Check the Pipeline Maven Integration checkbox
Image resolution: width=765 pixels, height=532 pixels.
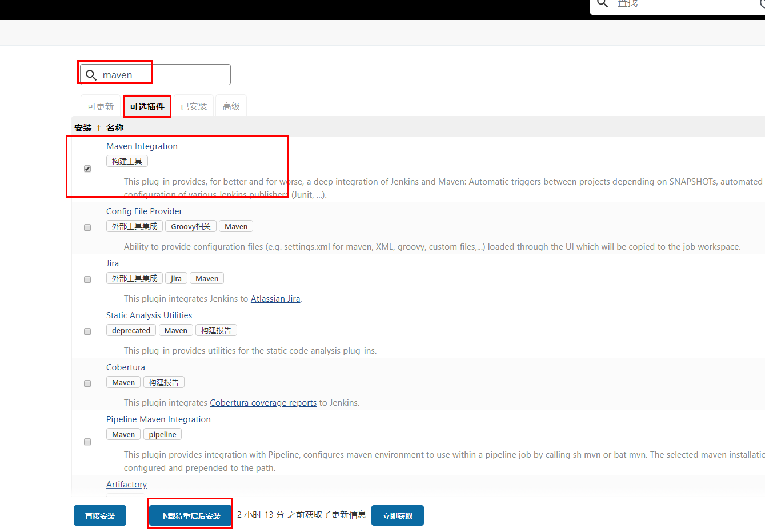point(87,442)
